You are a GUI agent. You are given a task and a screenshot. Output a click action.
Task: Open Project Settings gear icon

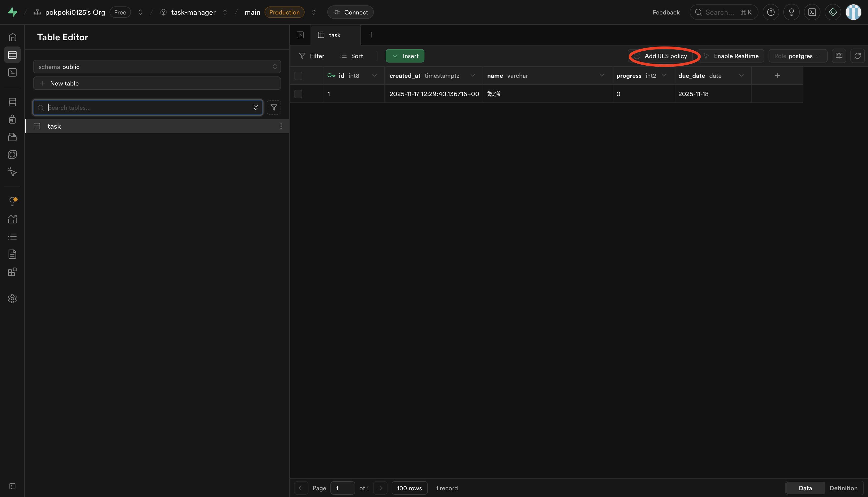[12, 299]
